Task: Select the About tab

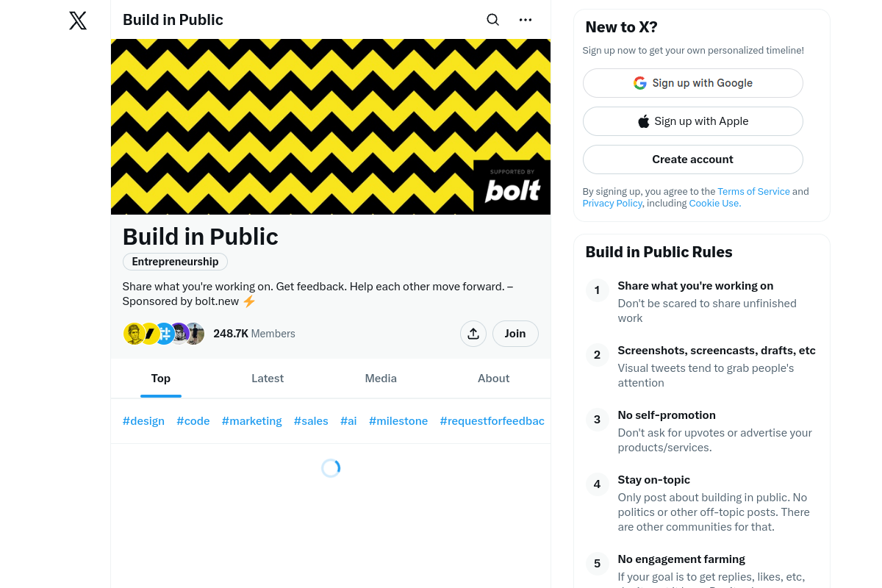Action: coord(493,378)
